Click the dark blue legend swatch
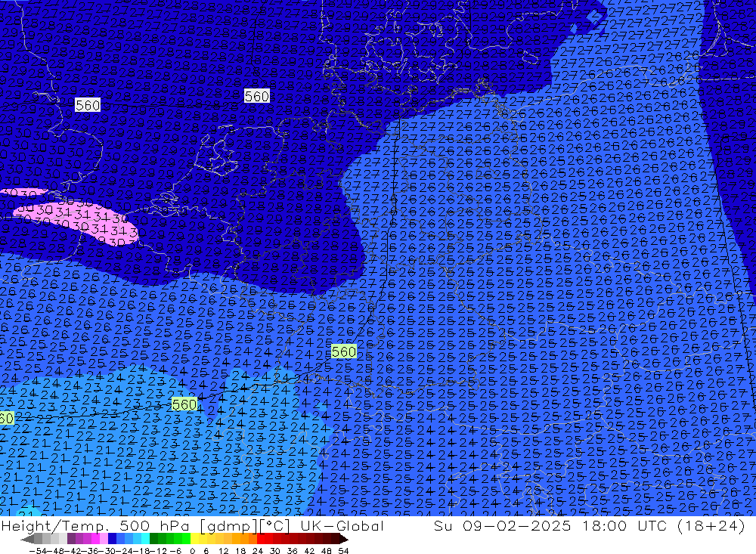 click(112, 540)
